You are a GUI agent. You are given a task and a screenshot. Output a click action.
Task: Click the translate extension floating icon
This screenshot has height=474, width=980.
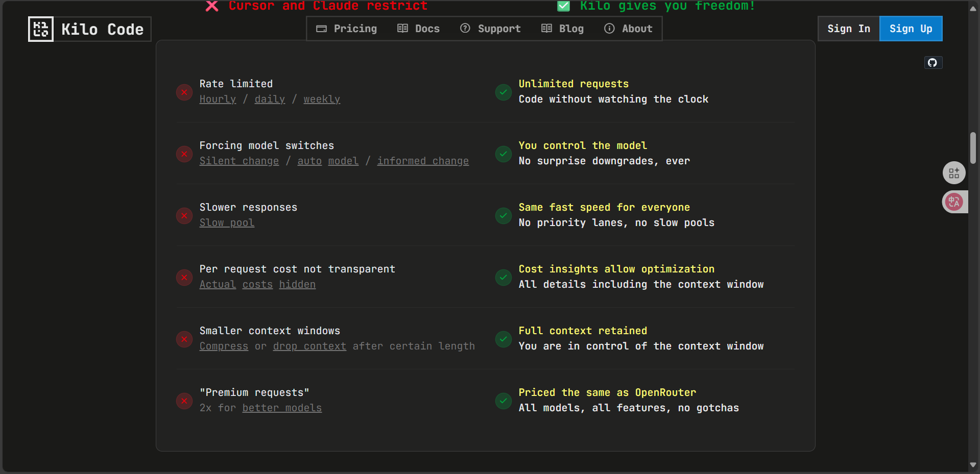[x=954, y=202]
